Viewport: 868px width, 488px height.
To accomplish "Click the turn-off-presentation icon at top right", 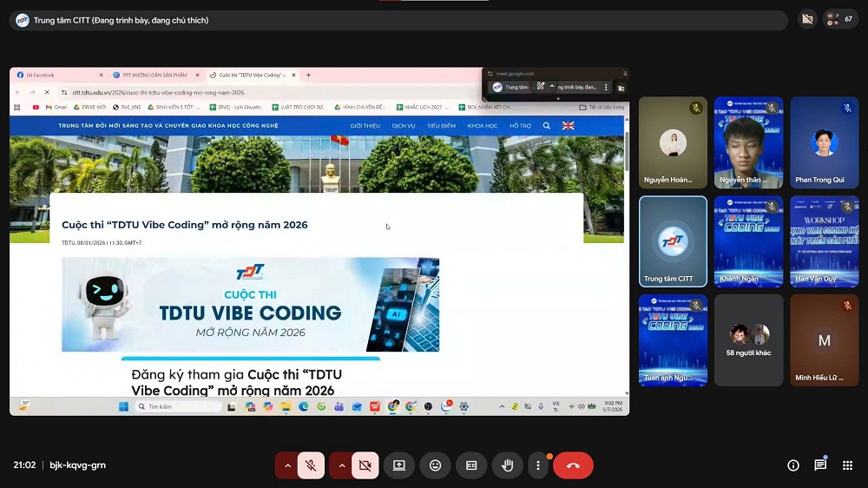I will tap(807, 19).
